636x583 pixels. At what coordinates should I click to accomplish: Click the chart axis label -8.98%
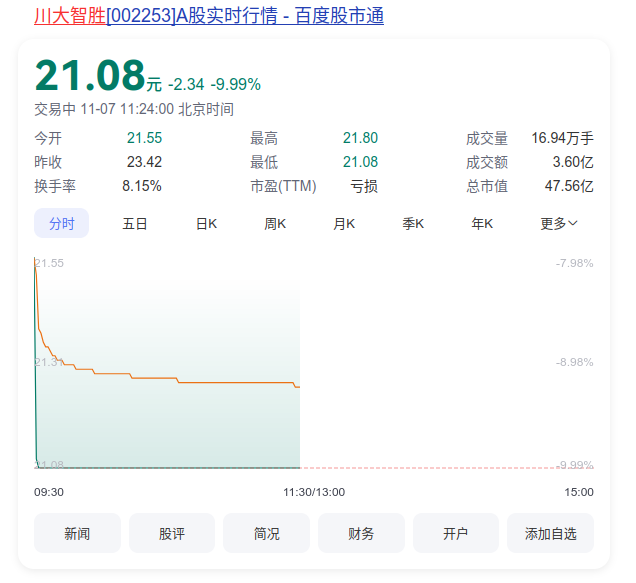pyautogui.click(x=574, y=362)
